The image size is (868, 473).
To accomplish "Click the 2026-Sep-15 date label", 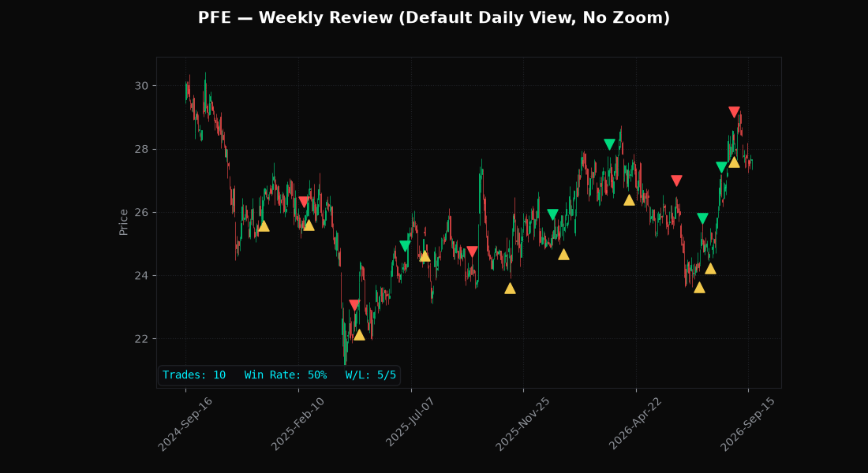I will pos(748,424).
